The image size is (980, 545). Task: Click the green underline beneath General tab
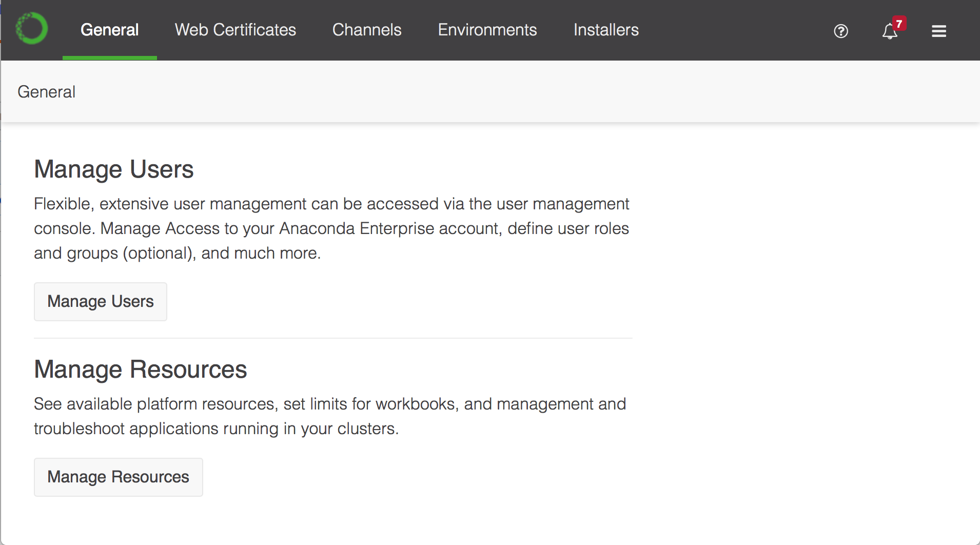110,58
